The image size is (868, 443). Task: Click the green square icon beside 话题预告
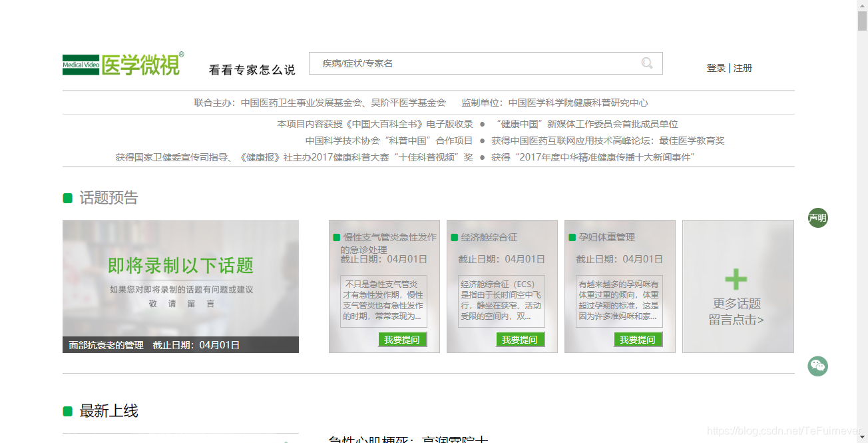(x=66, y=197)
